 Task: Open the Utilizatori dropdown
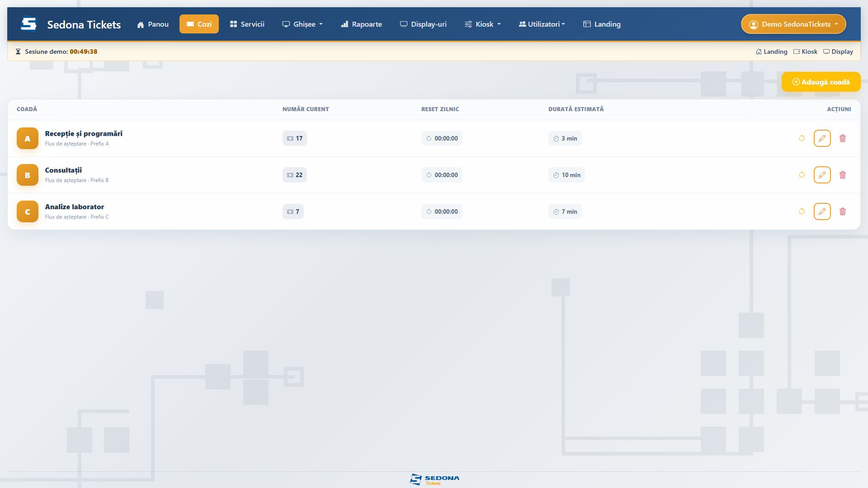[x=542, y=24]
